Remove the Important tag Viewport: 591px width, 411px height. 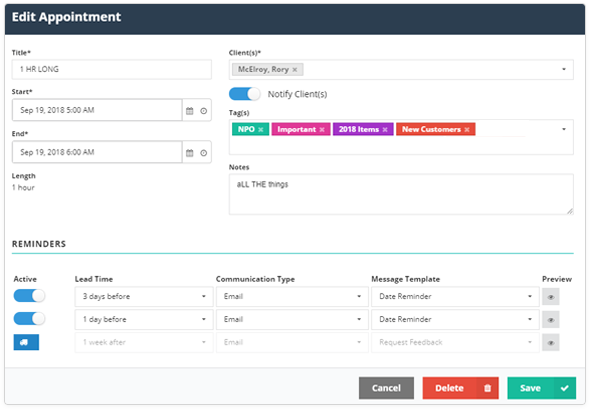[322, 129]
